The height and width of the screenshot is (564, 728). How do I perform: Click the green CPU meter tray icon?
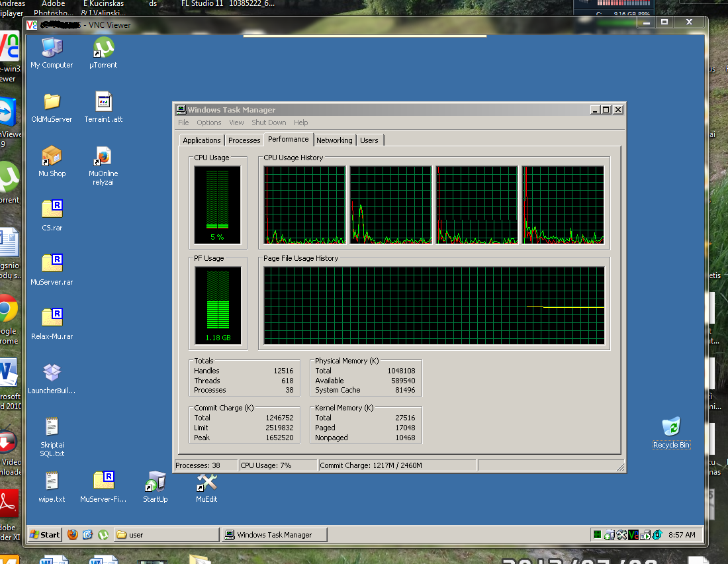(598, 535)
